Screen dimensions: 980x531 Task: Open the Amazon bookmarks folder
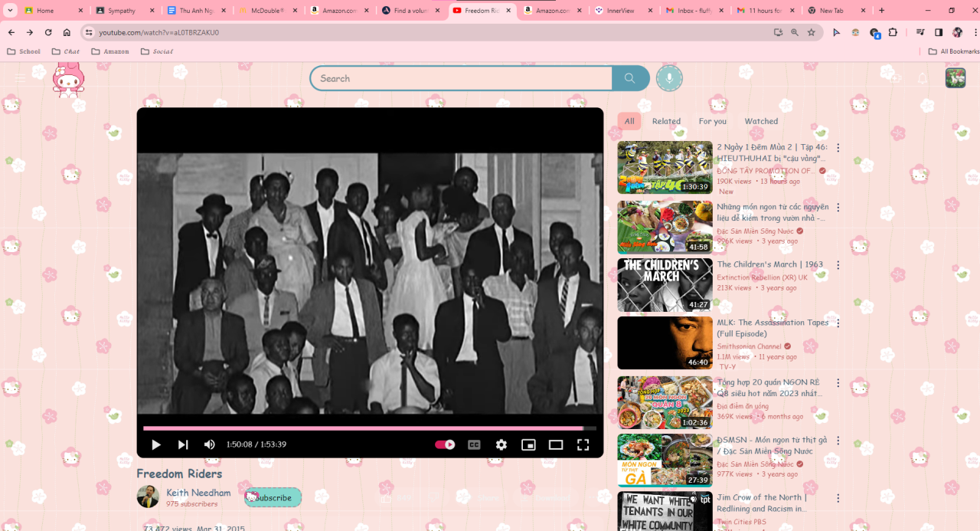(x=110, y=51)
